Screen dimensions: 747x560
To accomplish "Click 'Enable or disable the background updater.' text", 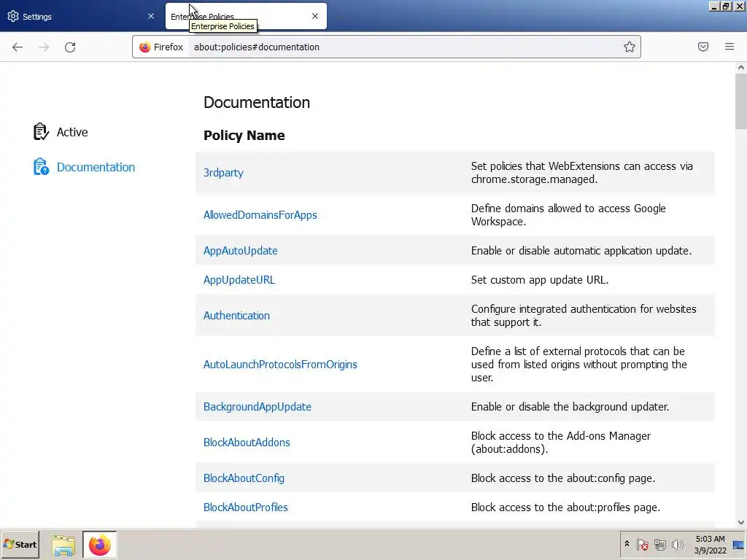I will (x=570, y=407).
